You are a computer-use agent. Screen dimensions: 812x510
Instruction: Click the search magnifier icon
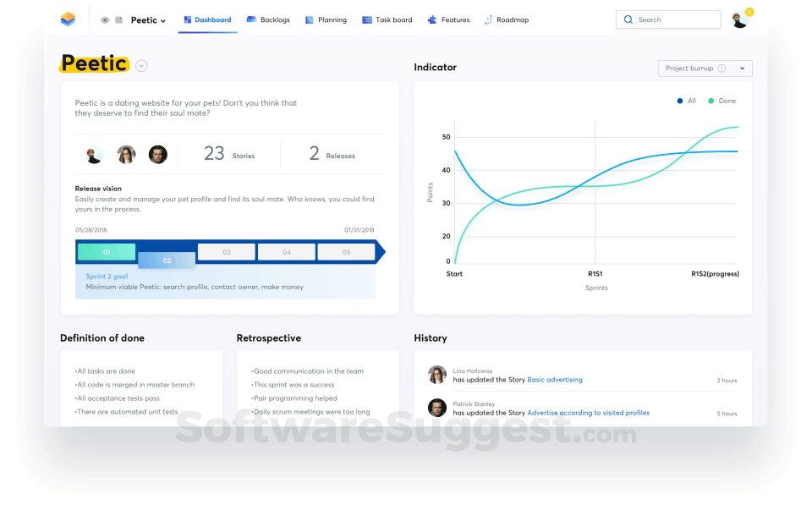pos(628,19)
